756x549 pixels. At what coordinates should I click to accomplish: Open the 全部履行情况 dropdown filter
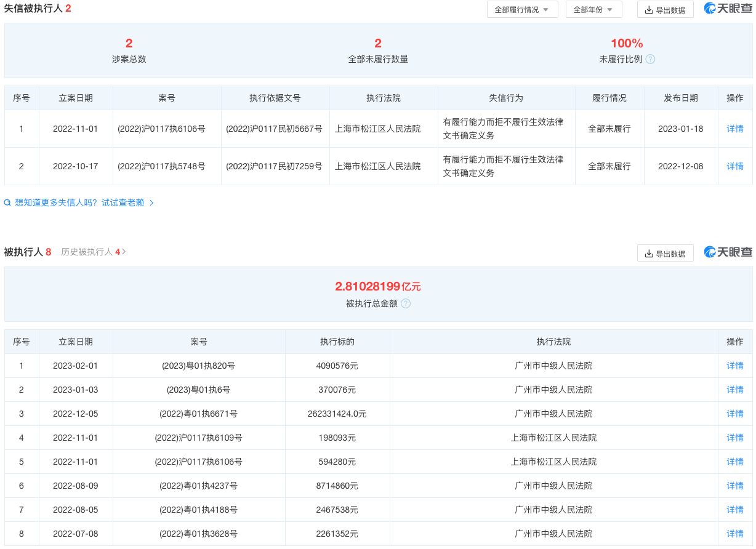(x=522, y=9)
